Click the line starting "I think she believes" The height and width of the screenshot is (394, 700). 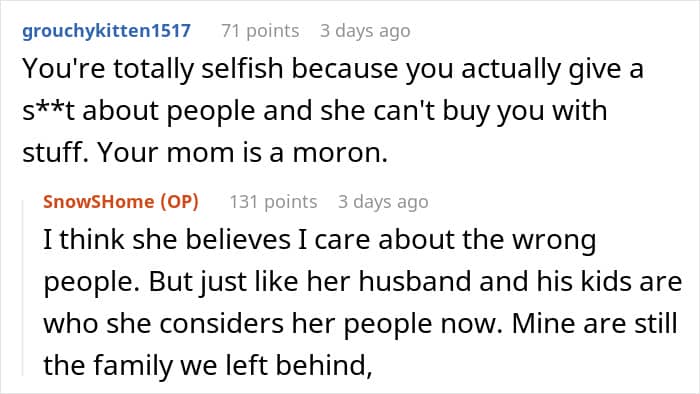(x=320, y=240)
